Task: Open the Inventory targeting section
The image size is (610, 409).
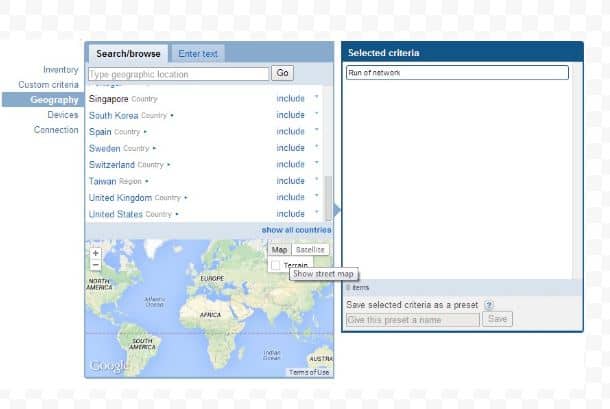Action: point(61,70)
